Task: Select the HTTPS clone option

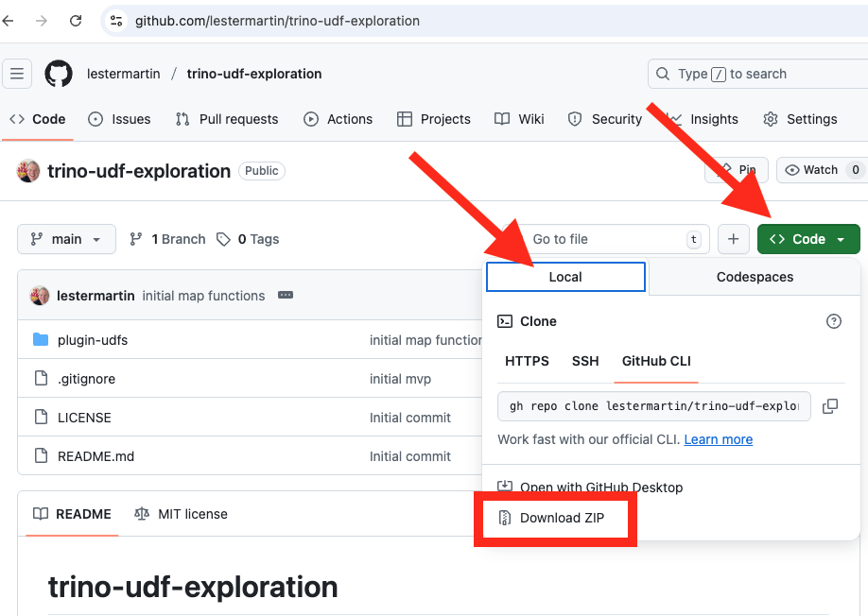Action: click(x=527, y=361)
